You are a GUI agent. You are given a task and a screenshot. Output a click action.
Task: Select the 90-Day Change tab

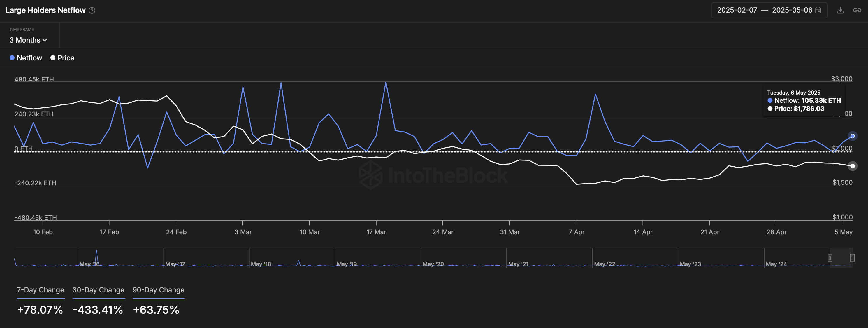tap(158, 290)
